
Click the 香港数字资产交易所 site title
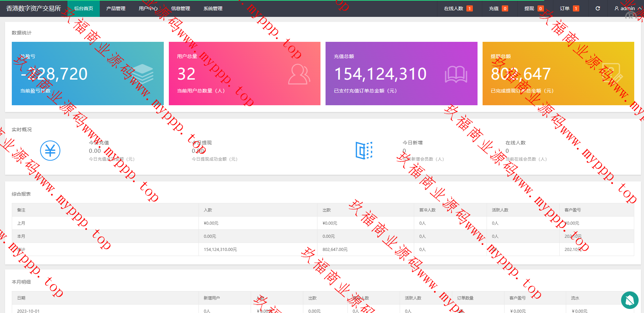point(34,8)
